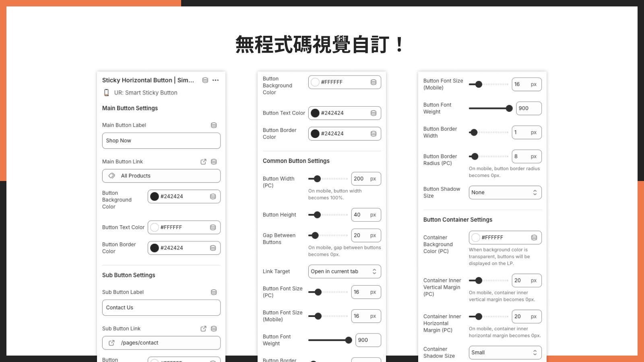Click the UR: Smart Sticky Button label

point(146,93)
